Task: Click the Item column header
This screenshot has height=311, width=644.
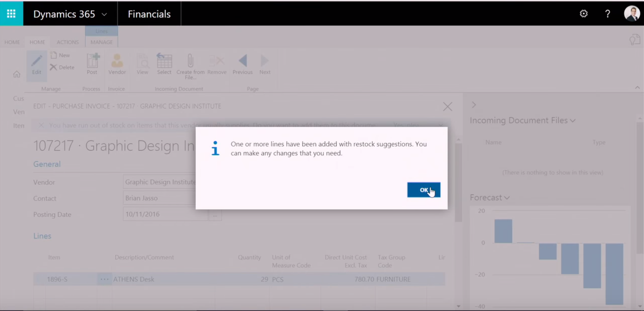Action: coord(54,257)
